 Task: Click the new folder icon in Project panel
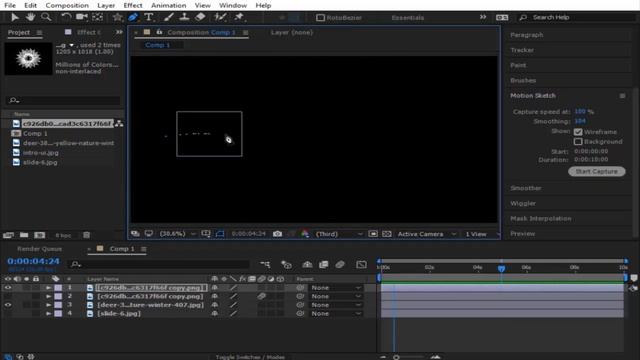tap(24, 235)
